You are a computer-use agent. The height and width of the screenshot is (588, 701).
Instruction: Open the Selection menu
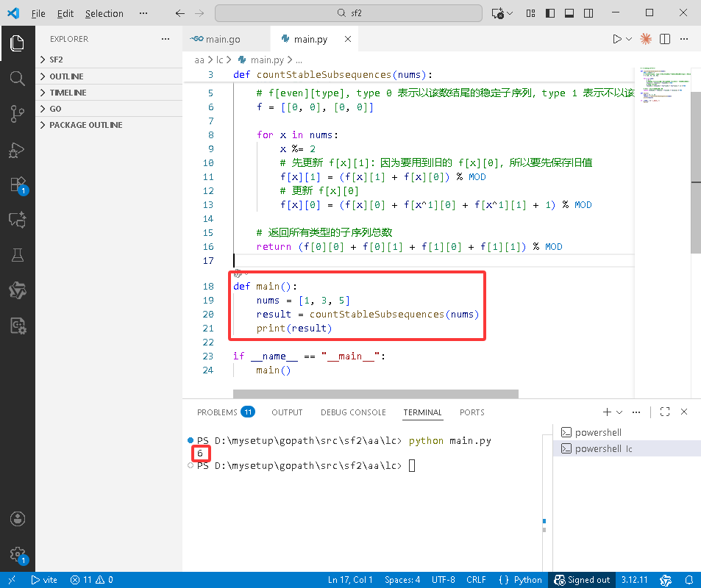click(104, 13)
